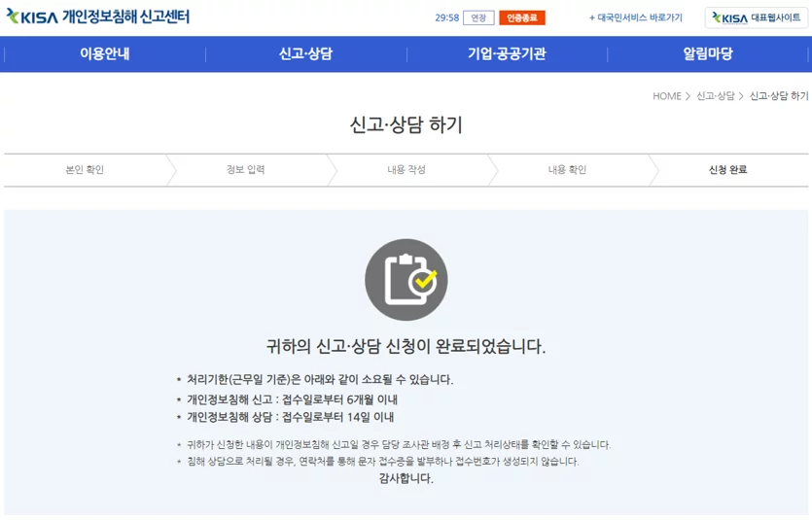Click the 신고·상담 하기 page heading

click(406, 124)
